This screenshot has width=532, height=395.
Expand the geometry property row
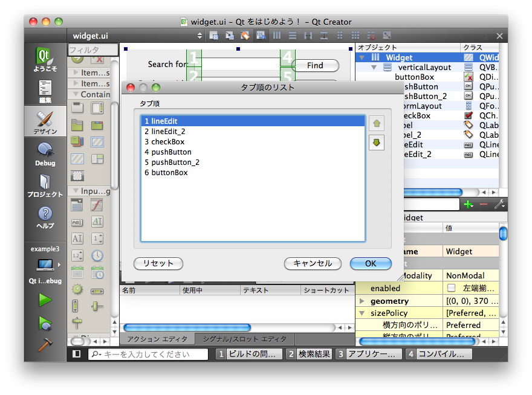362,301
